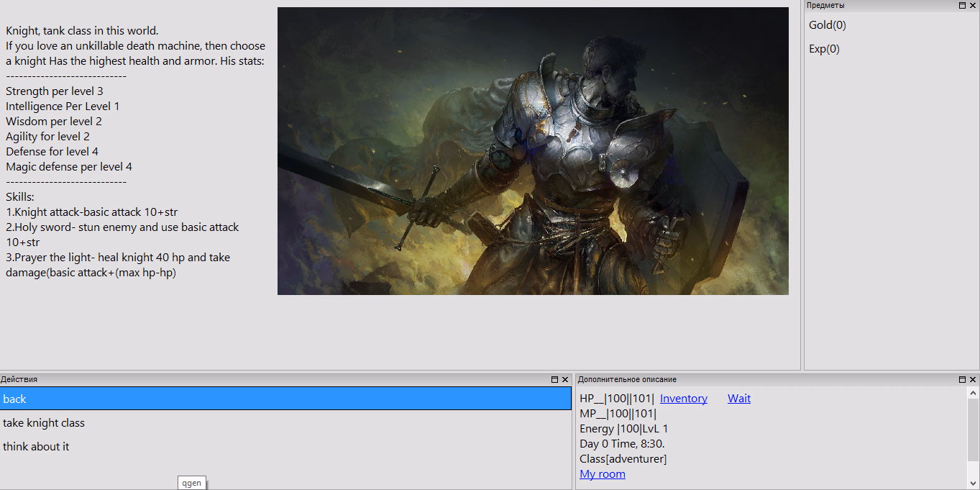The image size is (980, 490).
Task: Click the Действия panel title bar
Action: [273, 379]
